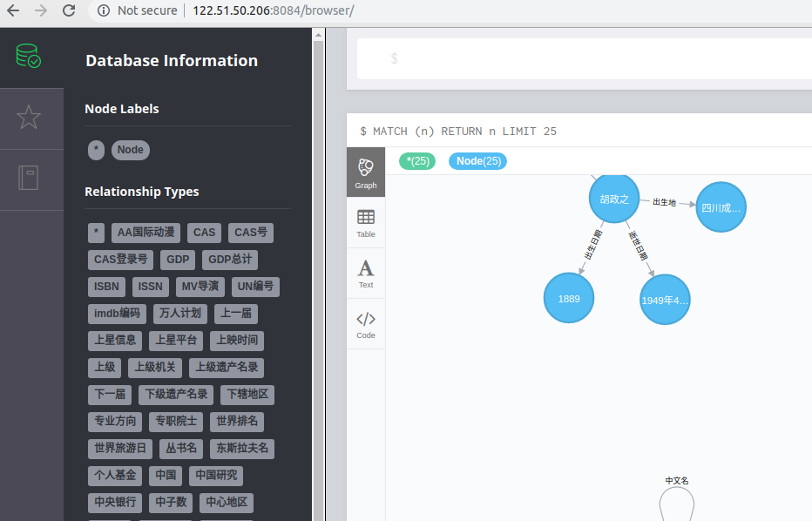Select the AA国际动漫 relationship type

point(146,233)
